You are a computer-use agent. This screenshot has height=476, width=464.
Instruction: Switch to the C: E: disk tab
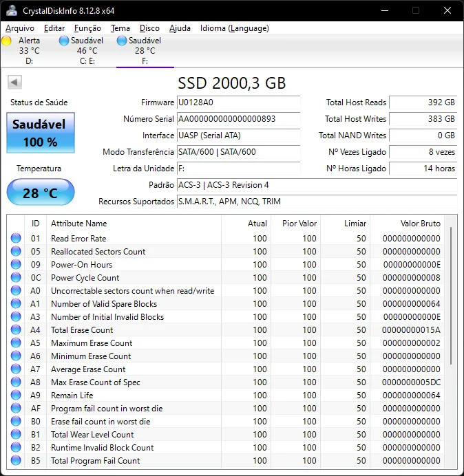[x=87, y=51]
